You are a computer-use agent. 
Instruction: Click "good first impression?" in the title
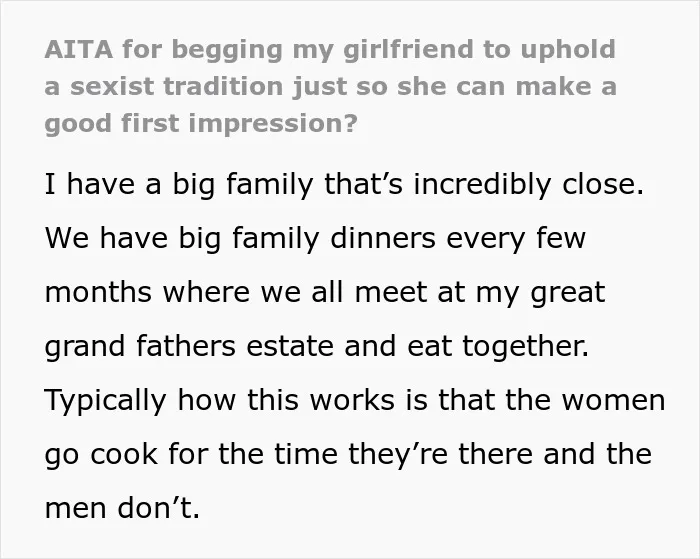(x=201, y=124)
